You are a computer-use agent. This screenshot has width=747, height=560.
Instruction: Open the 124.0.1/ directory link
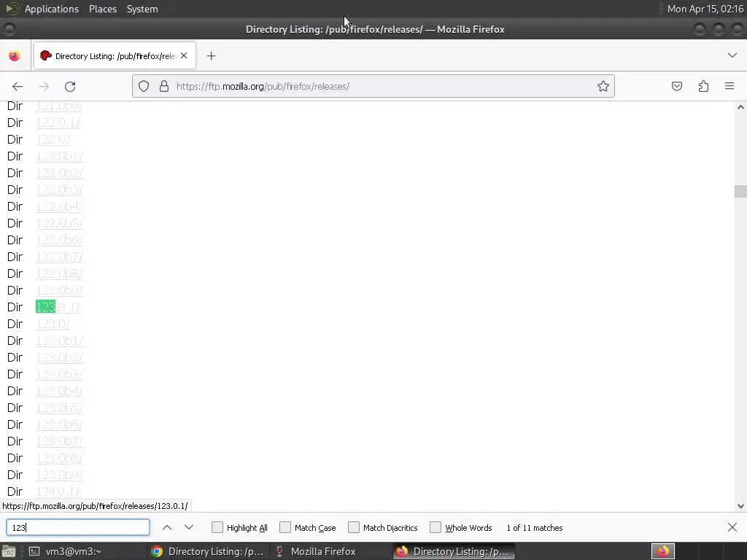58,491
